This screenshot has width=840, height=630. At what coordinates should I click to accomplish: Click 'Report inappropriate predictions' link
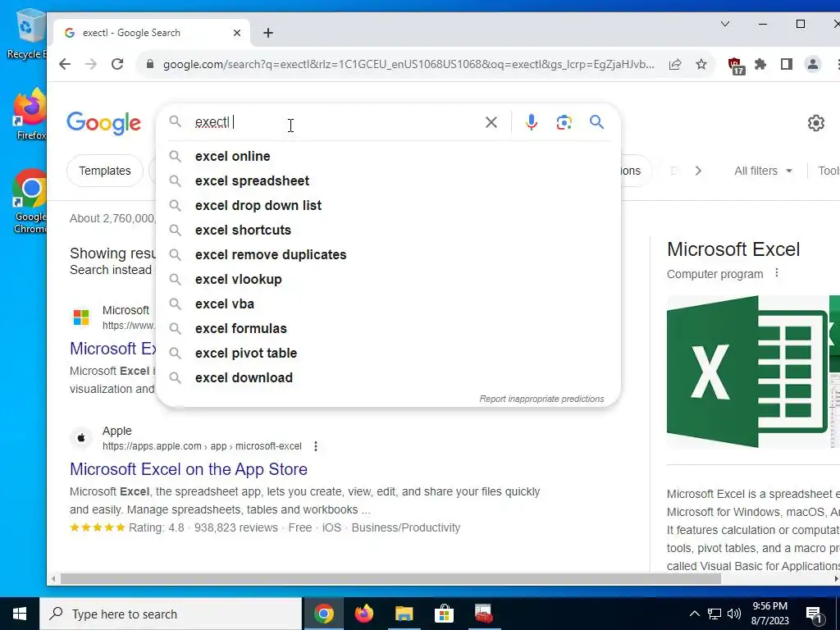(x=541, y=399)
